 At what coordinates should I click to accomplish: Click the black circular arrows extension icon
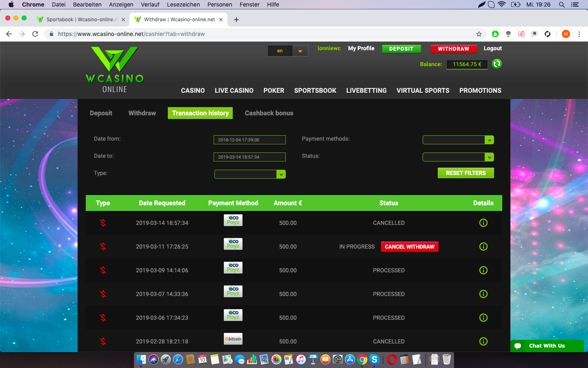click(548, 34)
